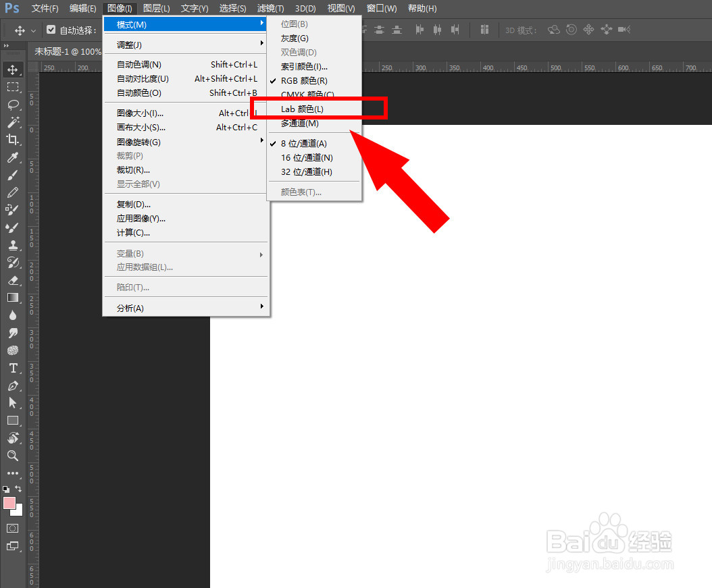The width and height of the screenshot is (712, 588).
Task: Open the 编辑(E) menu
Action: coord(82,8)
